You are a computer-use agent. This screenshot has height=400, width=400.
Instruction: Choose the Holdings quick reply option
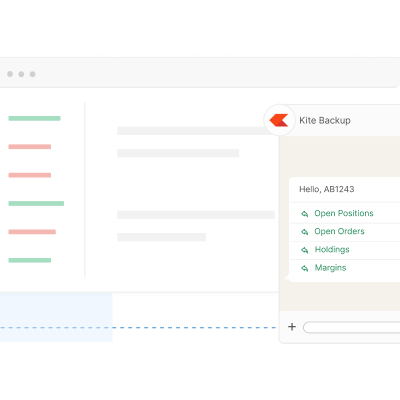tap(332, 250)
